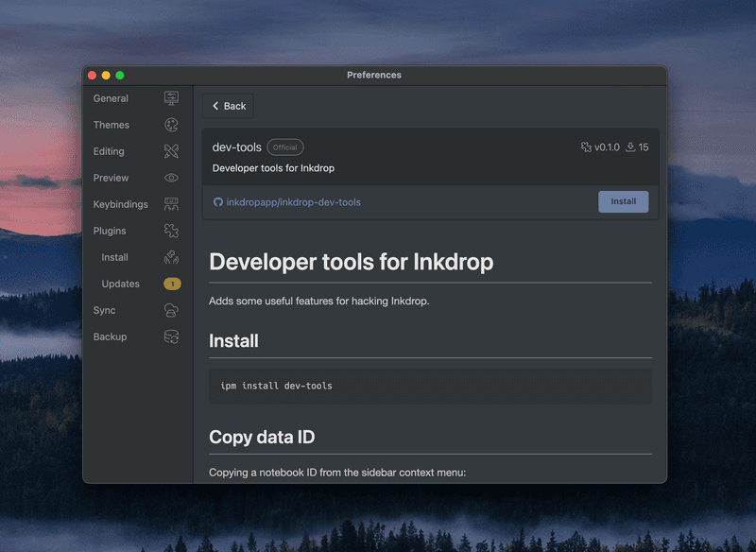Click the Plugins puzzle-piece icon
The height and width of the screenshot is (552, 756).
tap(171, 230)
